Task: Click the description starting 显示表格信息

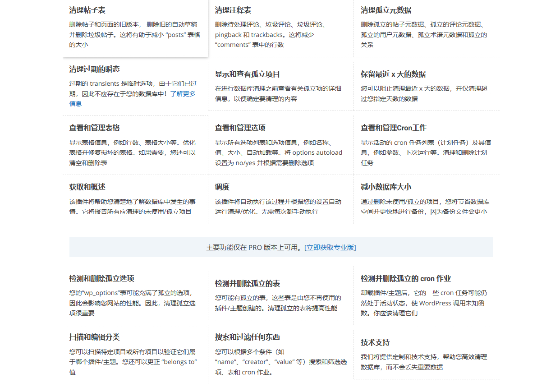Action: (x=133, y=152)
